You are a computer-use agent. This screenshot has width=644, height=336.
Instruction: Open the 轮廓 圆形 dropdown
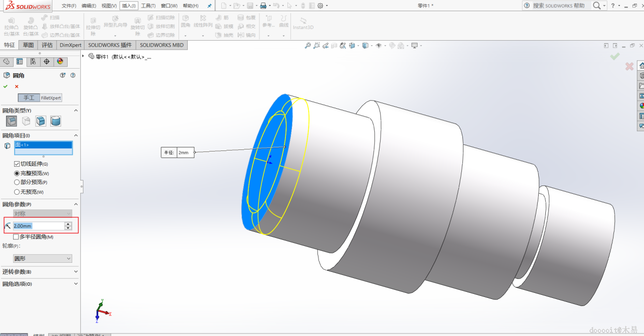43,259
